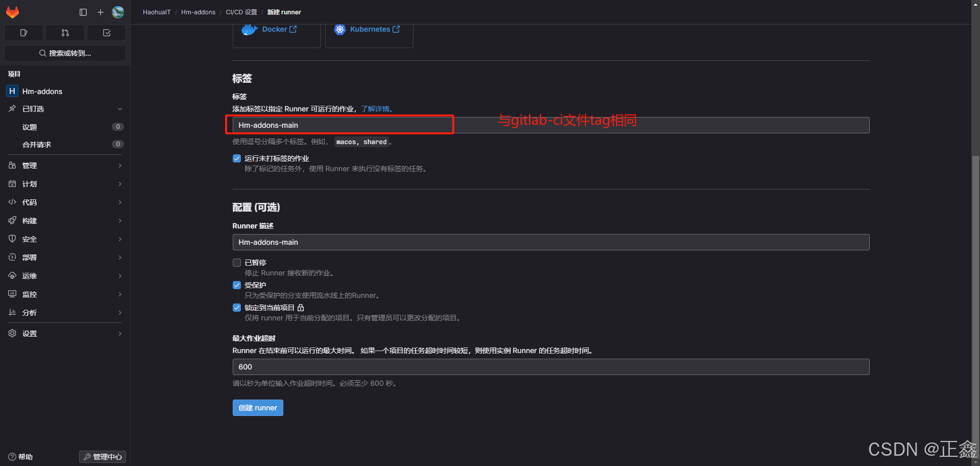Click the Kubernetes logo icon
980x466 pixels.
click(340, 29)
